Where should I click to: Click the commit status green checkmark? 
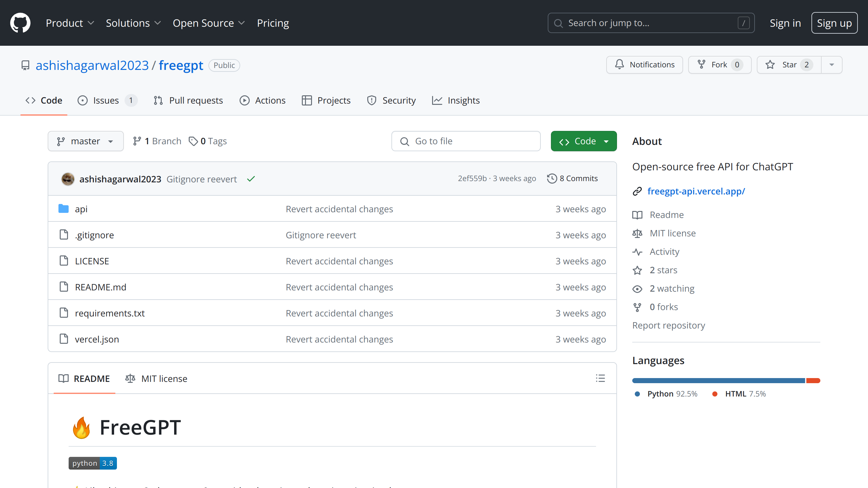tap(251, 179)
